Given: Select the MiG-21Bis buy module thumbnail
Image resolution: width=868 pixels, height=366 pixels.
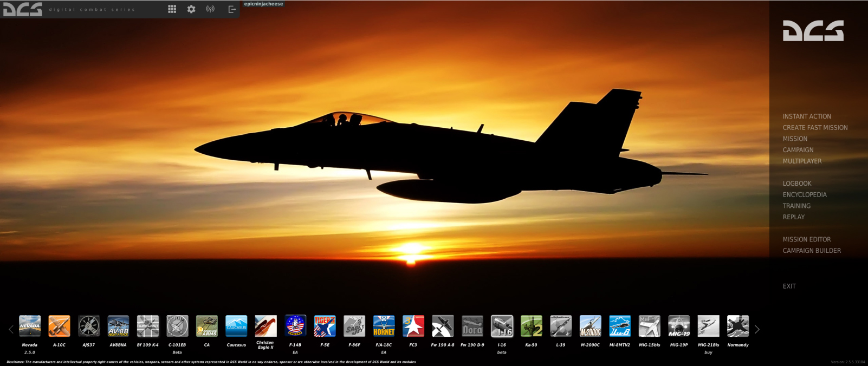Looking at the screenshot, I should click(x=708, y=326).
